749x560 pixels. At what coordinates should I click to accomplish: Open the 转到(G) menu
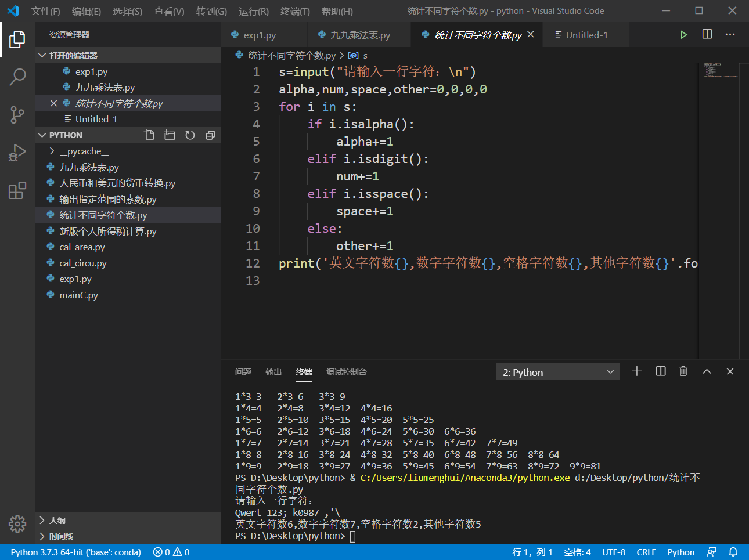(211, 11)
